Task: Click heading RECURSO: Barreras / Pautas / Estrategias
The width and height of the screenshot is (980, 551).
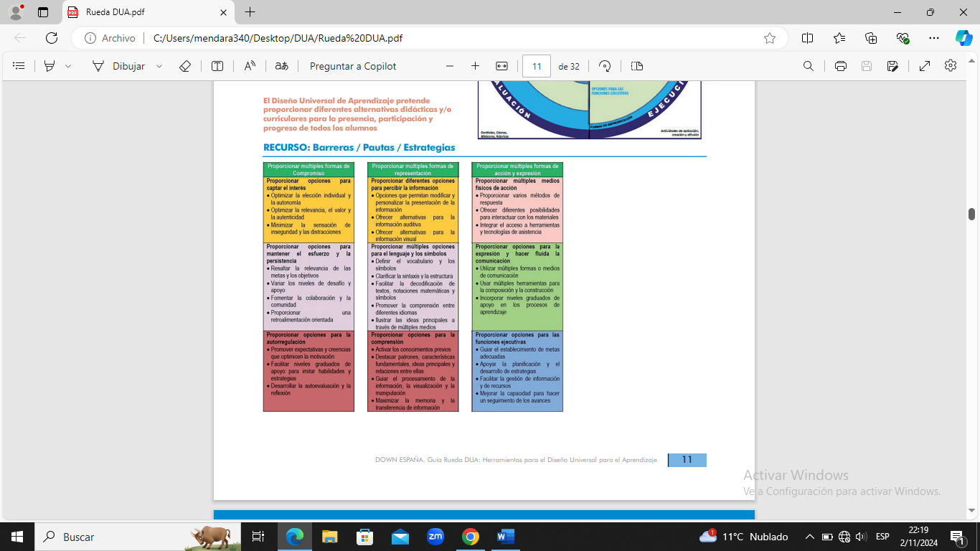Action: (x=359, y=148)
